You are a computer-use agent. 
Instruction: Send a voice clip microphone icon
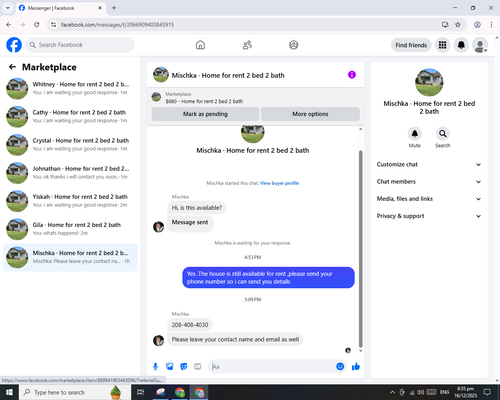pyautogui.click(x=155, y=367)
